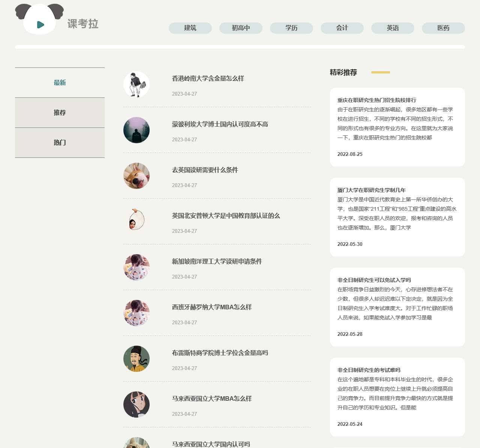Click avatar beside 马来西亚国立大学MBA怎么样
Image resolution: width=480 pixels, height=448 pixels.
[136, 405]
